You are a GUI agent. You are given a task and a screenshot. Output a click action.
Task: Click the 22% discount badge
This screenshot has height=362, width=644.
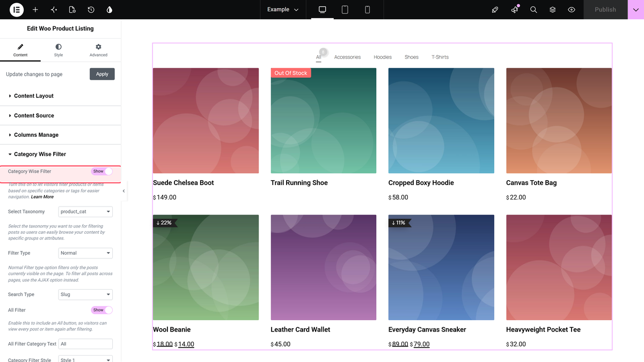coord(164,223)
